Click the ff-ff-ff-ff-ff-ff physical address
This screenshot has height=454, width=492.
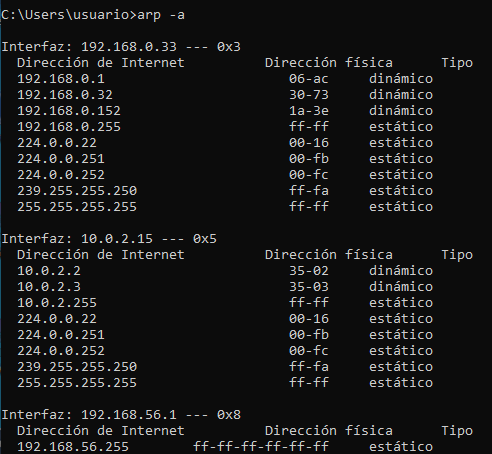[261, 447]
